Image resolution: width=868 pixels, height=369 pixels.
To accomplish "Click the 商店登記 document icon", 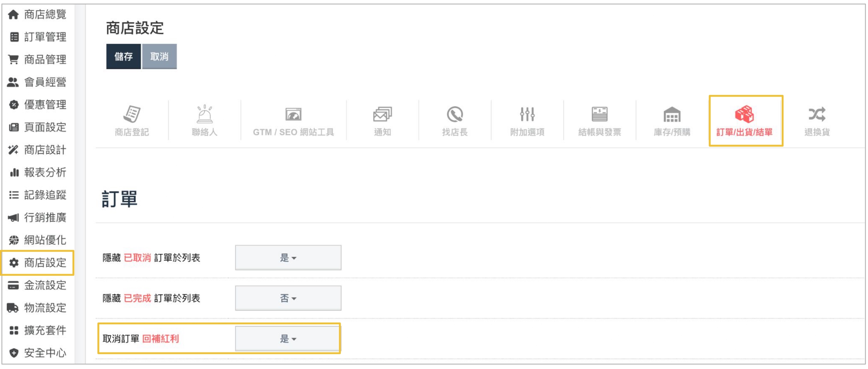I will 132,115.
